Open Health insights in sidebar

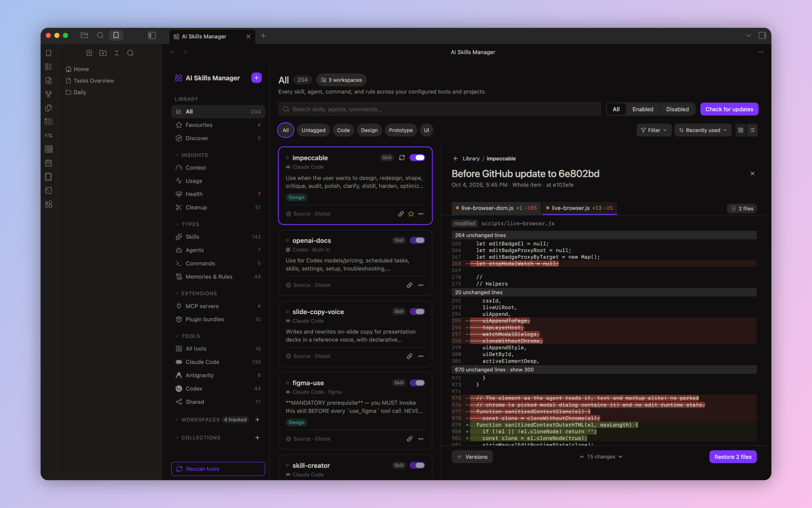tap(218, 194)
